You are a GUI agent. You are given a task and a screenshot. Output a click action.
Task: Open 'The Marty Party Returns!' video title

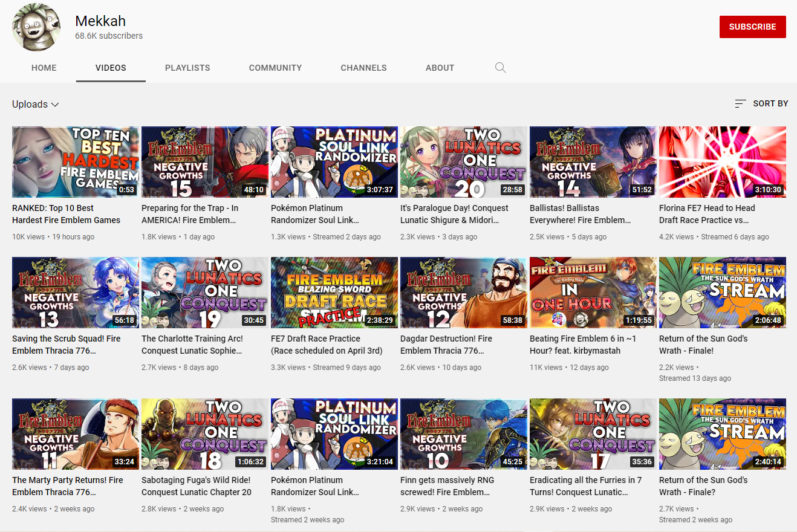pos(68,486)
